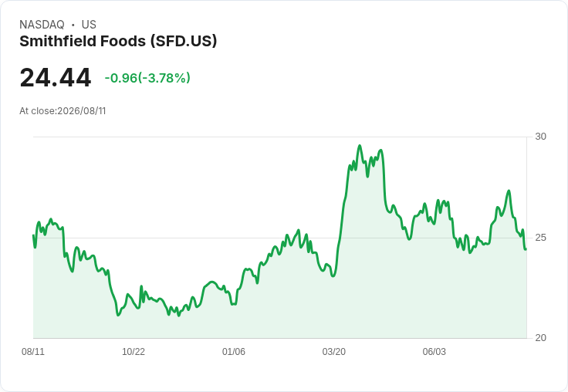Click the 08/11 date axis label
568x392 pixels.
click(x=33, y=352)
